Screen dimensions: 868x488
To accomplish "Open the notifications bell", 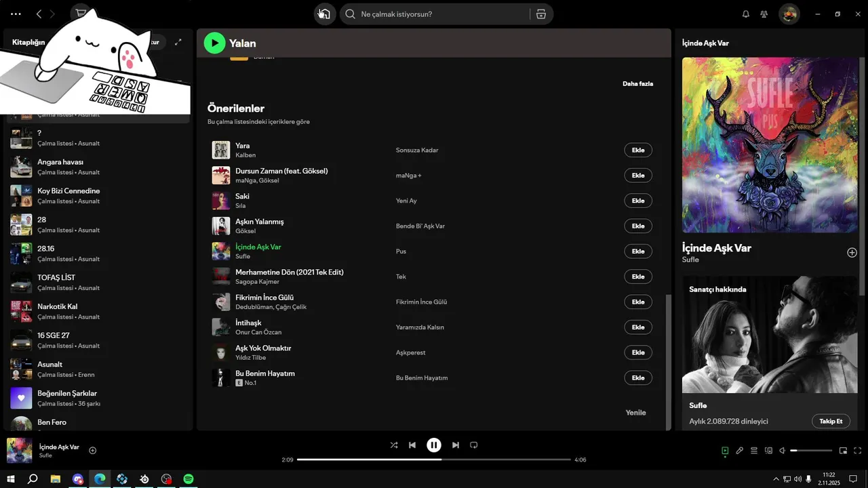I will pyautogui.click(x=746, y=14).
